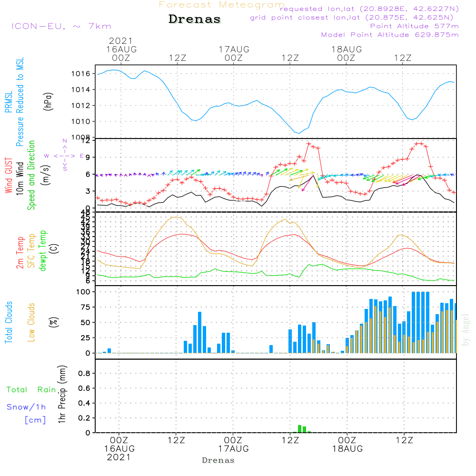Click the cloud axis value 50

click(x=86, y=323)
